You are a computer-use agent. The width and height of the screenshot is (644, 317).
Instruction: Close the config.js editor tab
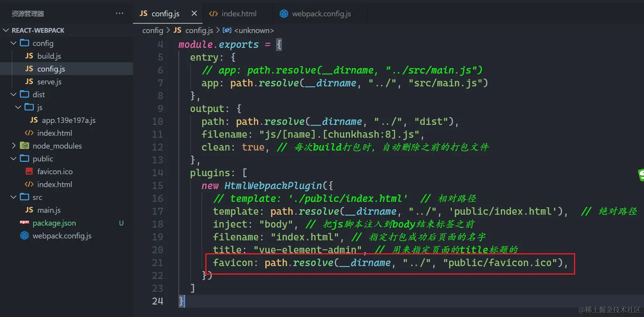click(x=194, y=14)
